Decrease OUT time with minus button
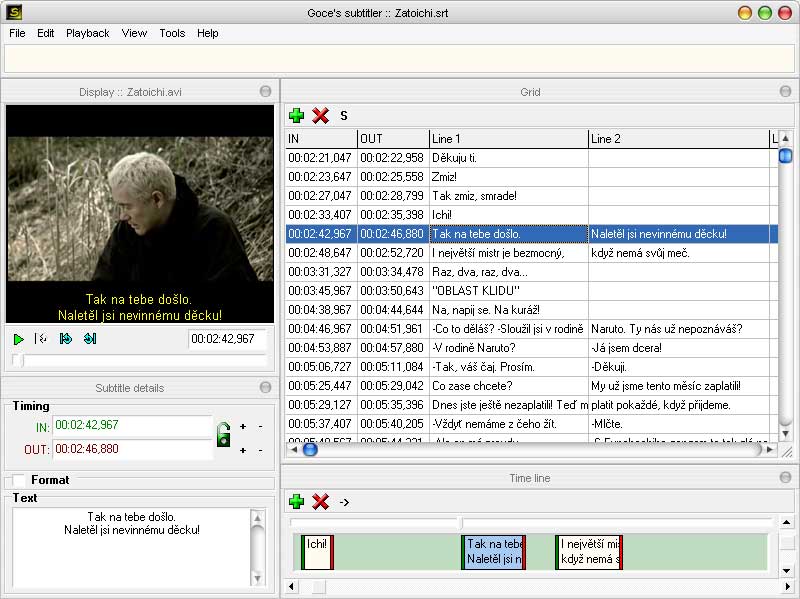This screenshot has width=800, height=599. (x=260, y=451)
